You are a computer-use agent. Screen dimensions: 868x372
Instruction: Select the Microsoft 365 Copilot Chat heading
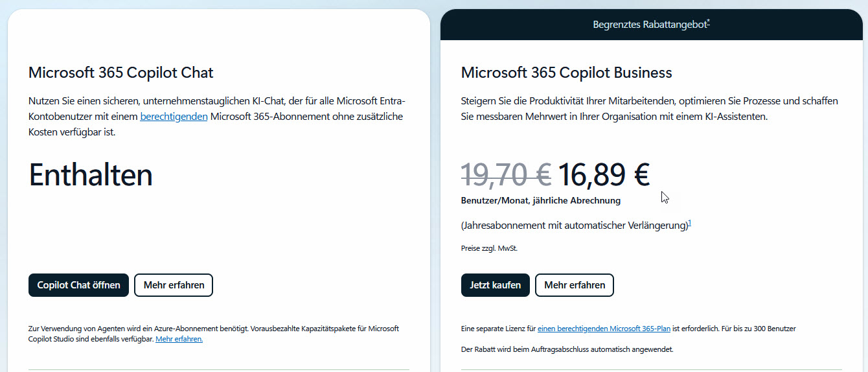click(x=120, y=73)
